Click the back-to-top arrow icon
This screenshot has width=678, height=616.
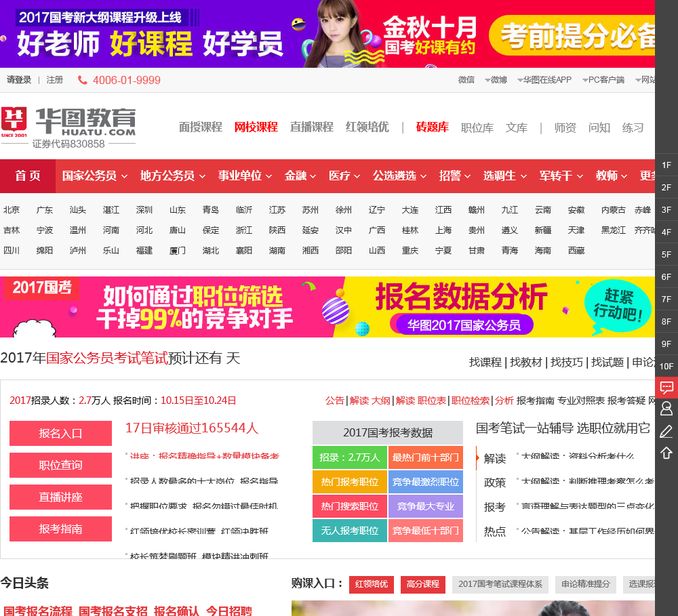click(x=666, y=453)
